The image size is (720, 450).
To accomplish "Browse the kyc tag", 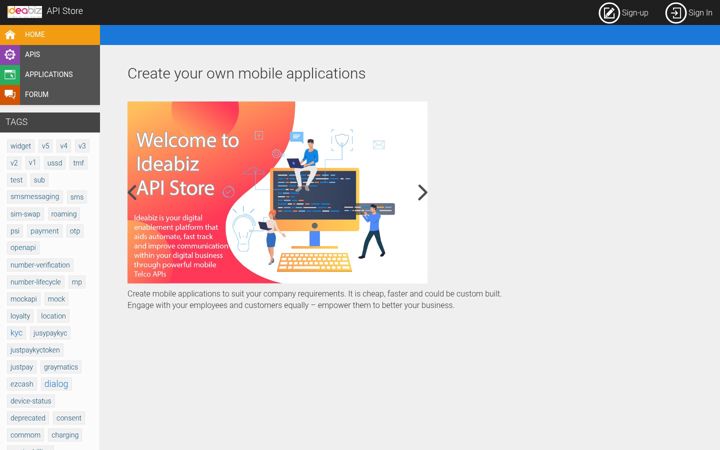I will pos(17,333).
